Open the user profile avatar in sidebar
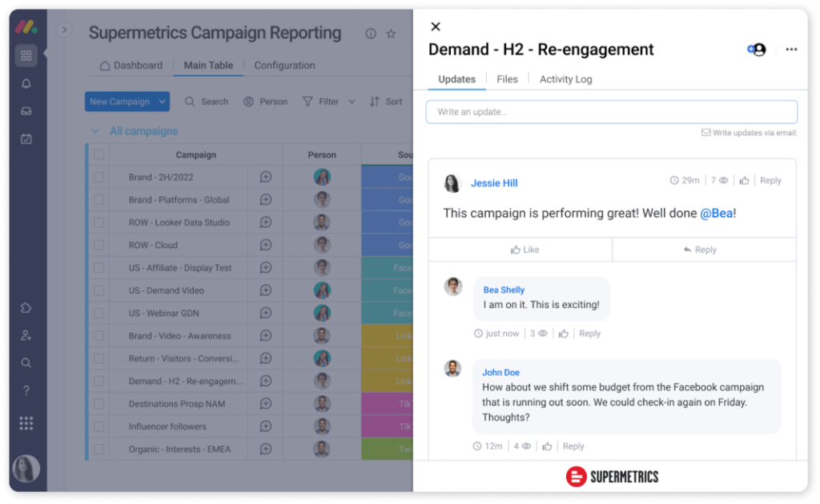 26,469
